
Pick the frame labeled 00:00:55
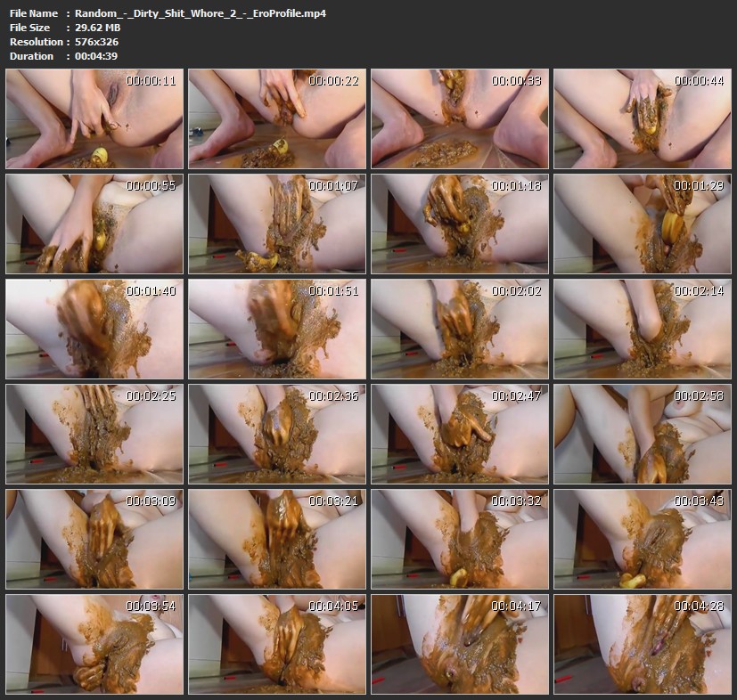pyautogui.click(x=94, y=224)
